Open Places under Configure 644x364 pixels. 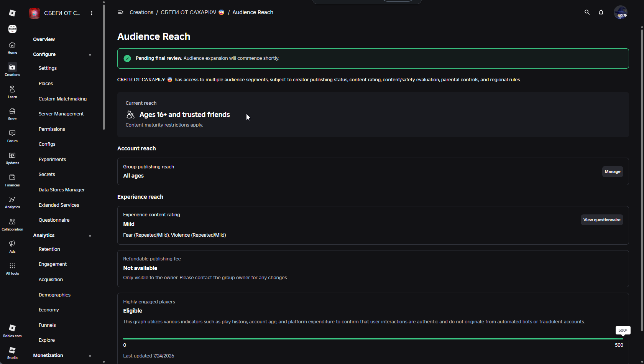tap(46, 84)
